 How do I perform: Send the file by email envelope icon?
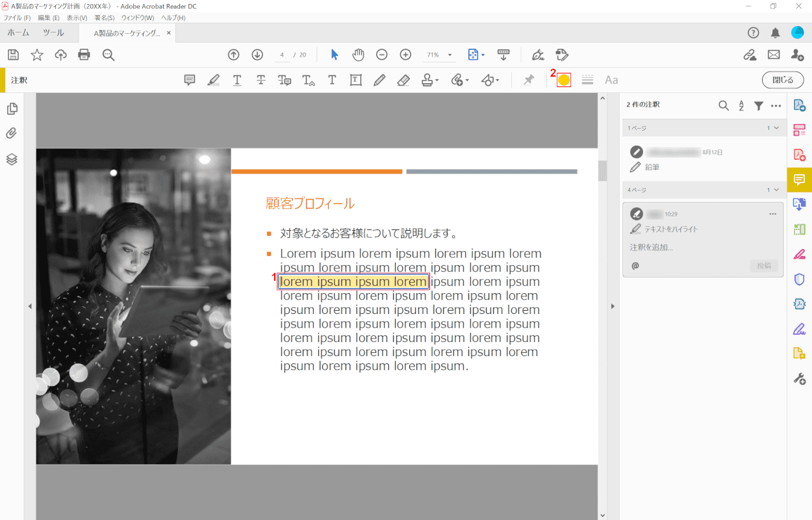(x=774, y=55)
